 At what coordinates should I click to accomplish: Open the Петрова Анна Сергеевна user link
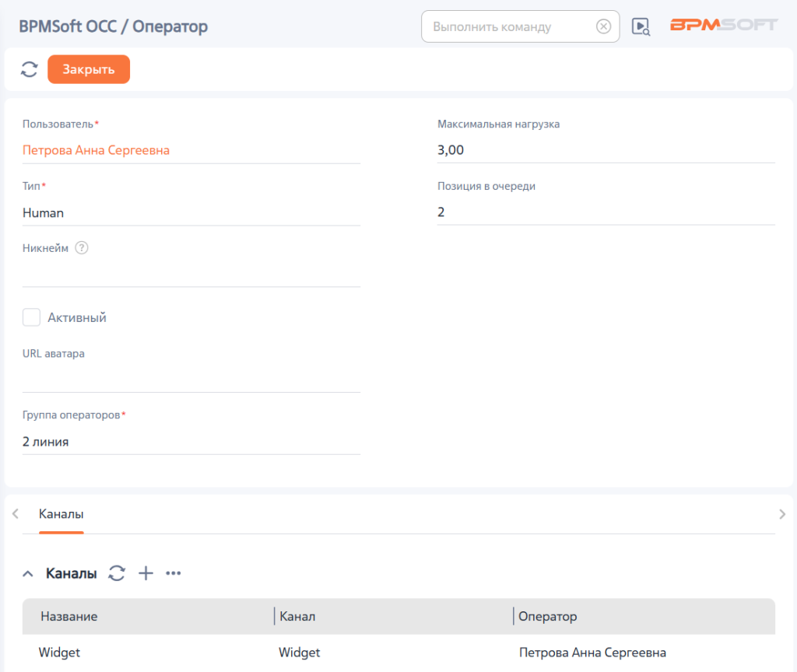coord(96,150)
